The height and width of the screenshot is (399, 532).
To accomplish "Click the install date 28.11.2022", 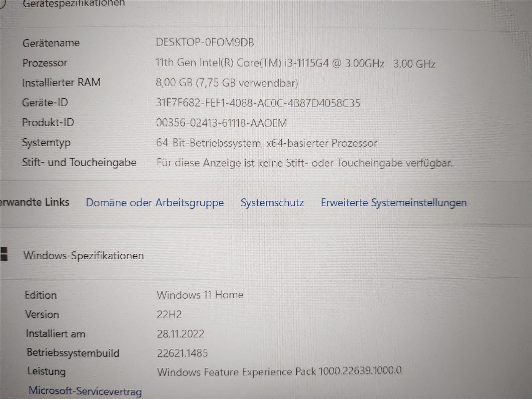I will (180, 333).
